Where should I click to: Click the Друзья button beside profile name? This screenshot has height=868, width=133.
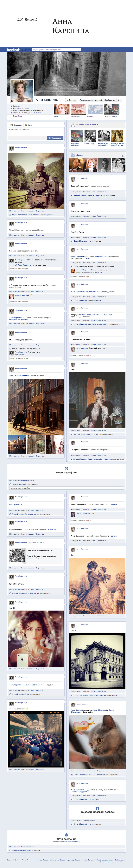[x=71, y=100]
